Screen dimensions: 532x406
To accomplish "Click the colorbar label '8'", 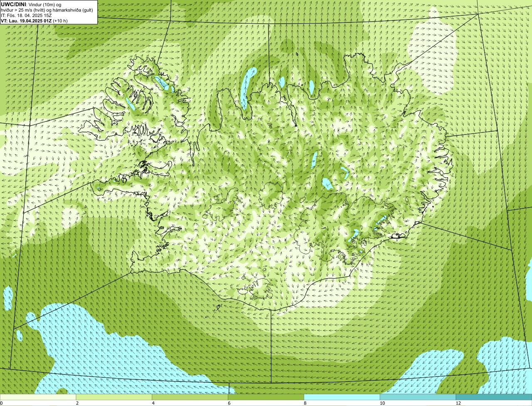I will pyautogui.click(x=305, y=403).
